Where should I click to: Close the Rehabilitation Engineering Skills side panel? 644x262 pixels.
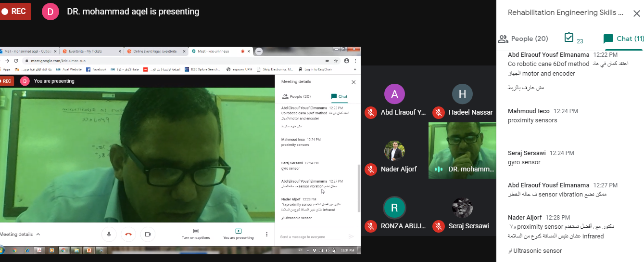[x=636, y=13]
